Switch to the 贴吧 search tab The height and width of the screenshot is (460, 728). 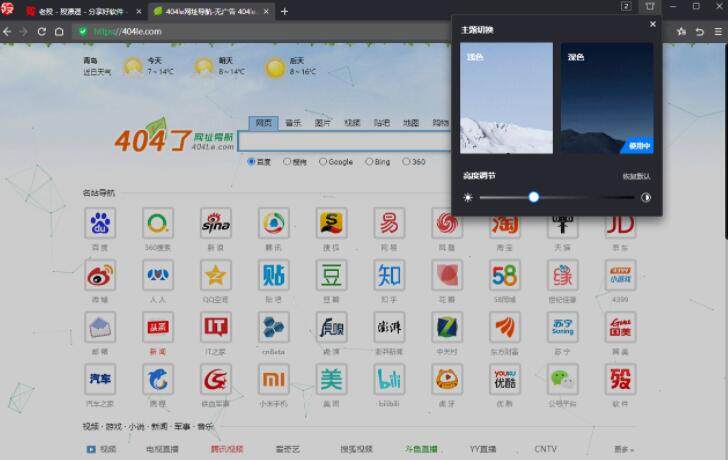(382, 123)
